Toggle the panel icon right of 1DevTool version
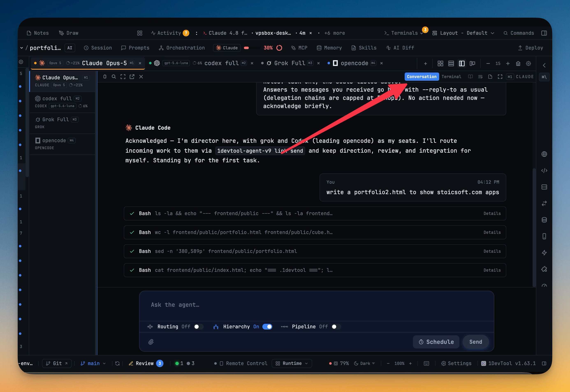This screenshot has height=392, width=570. pos(544,363)
